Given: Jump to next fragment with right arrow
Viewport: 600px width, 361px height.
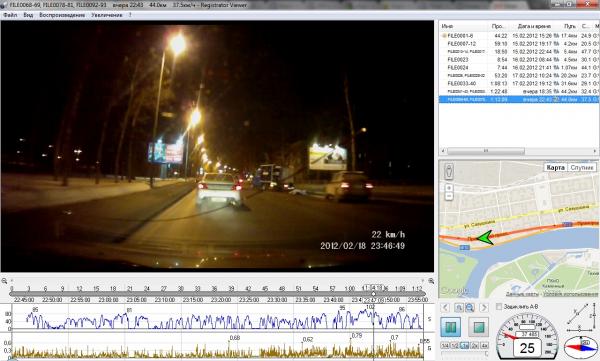Looking at the screenshot, I should pyautogui.click(x=484, y=307).
